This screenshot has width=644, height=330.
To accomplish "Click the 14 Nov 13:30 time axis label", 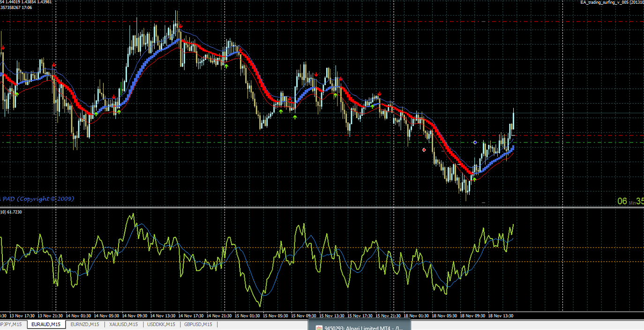I will click(x=163, y=315).
